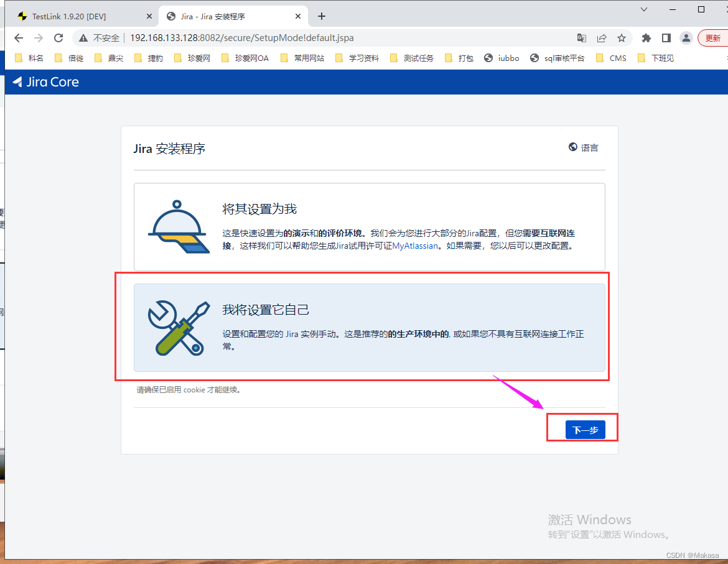The height and width of the screenshot is (564, 728).
Task: Click the Jira Core logo
Action: [x=45, y=82]
